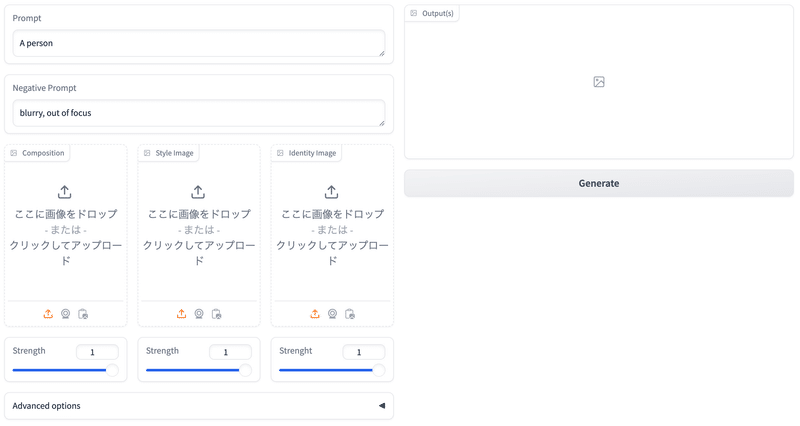Viewport: 800px width, 426px height.
Task: Paste from clipboard into Style Image
Action: click(216, 314)
